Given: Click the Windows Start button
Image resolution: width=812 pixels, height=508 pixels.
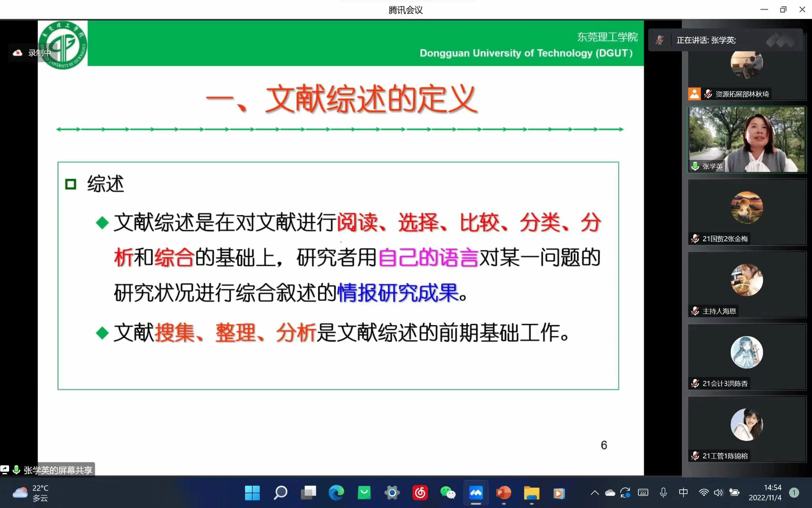Looking at the screenshot, I should coord(252,493).
